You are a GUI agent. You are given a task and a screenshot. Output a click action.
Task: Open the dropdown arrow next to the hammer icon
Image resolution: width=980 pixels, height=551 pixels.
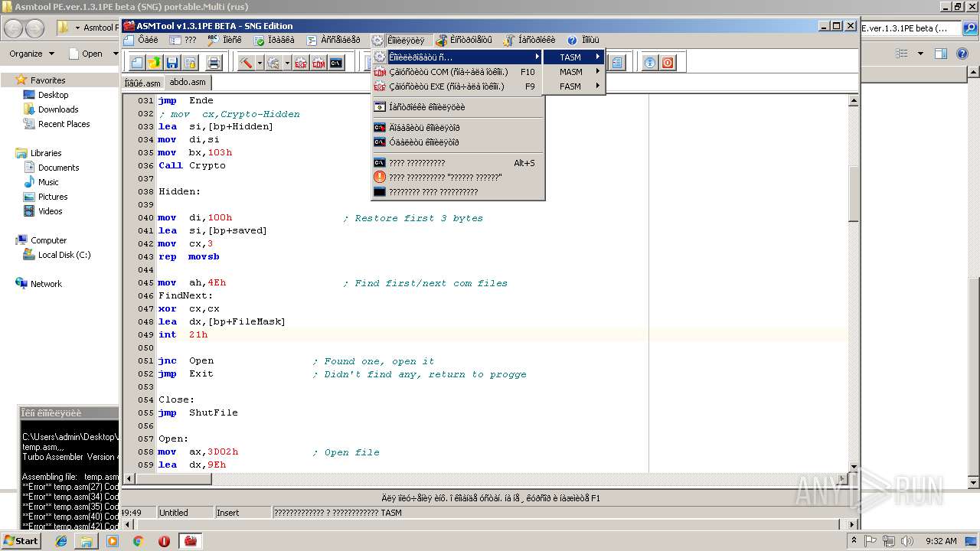click(260, 63)
